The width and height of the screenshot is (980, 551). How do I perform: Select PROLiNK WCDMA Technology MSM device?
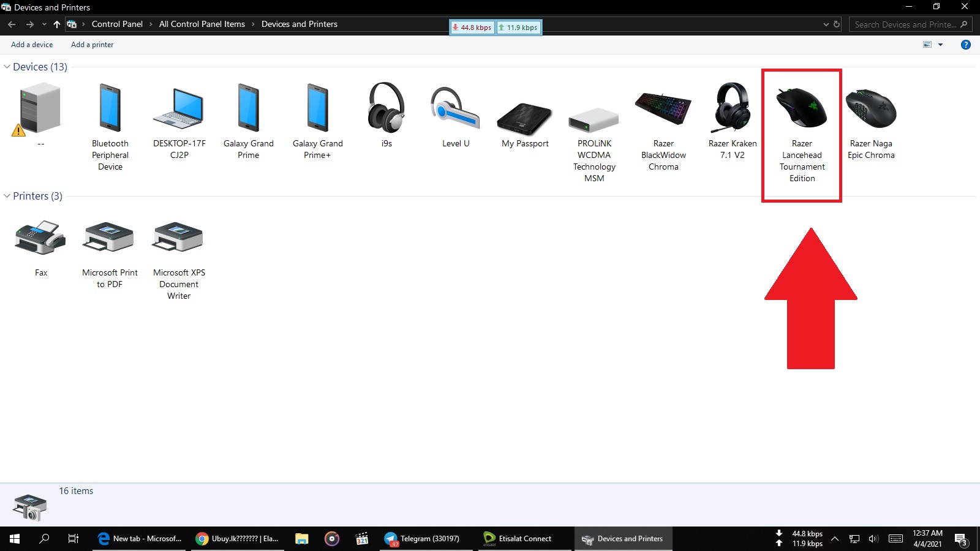point(594,121)
